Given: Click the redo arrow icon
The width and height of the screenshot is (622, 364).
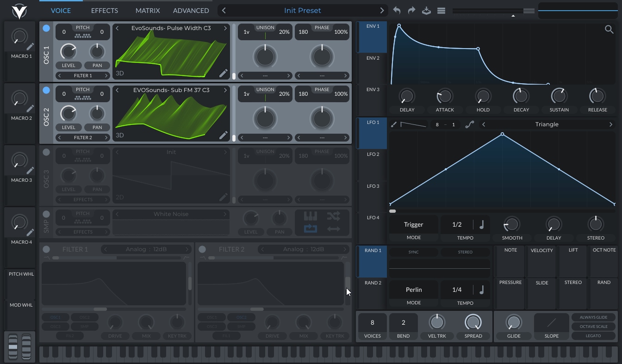Looking at the screenshot, I should pyautogui.click(x=411, y=11).
